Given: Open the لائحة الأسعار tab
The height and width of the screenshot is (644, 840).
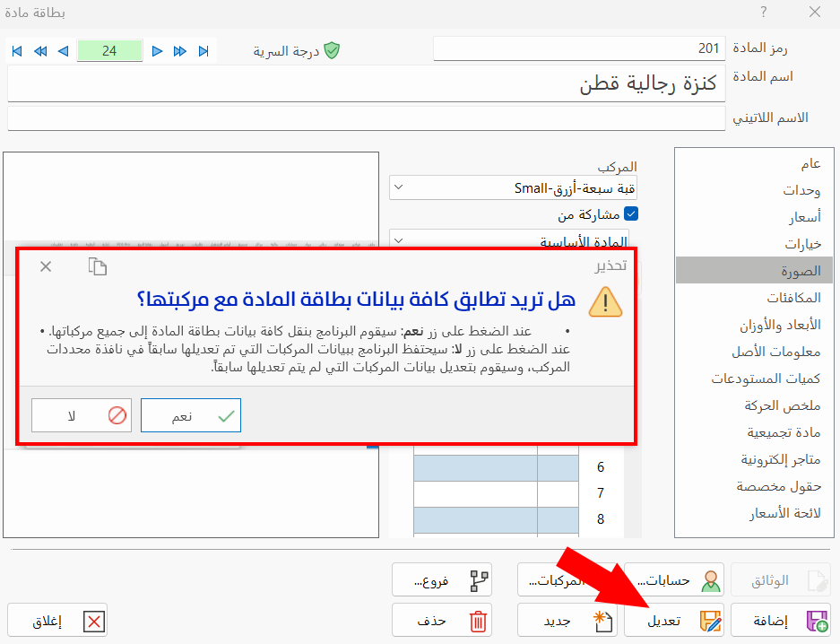Looking at the screenshot, I should point(754,513).
